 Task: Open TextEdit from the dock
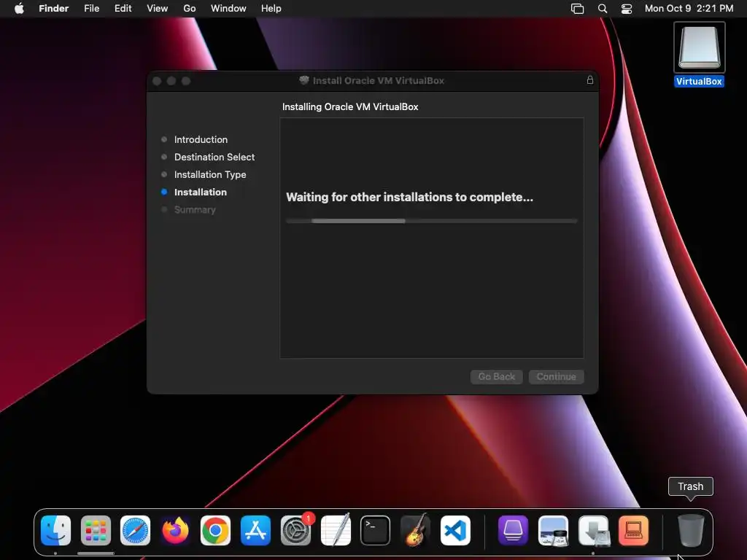point(336,530)
